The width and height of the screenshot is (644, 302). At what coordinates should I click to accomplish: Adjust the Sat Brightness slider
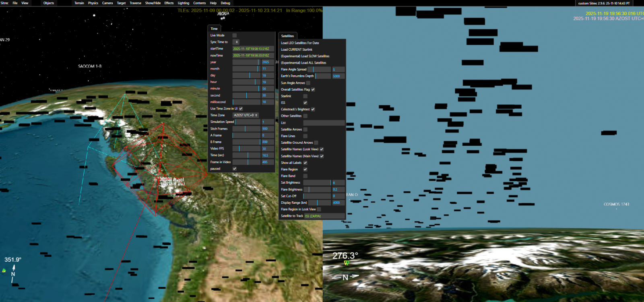click(317, 183)
